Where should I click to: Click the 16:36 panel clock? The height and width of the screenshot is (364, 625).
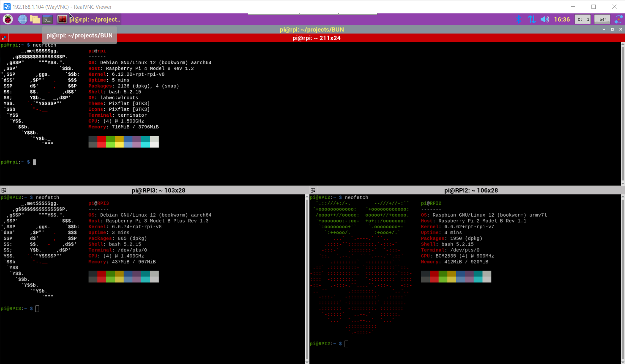[x=562, y=19]
